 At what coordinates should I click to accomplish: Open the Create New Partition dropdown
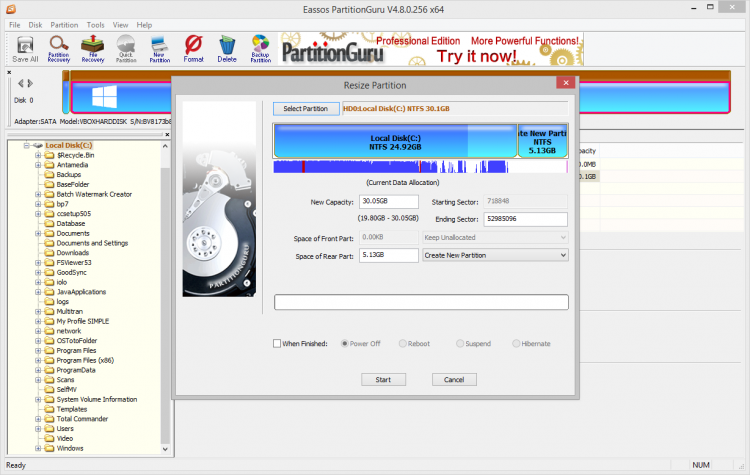pos(496,255)
